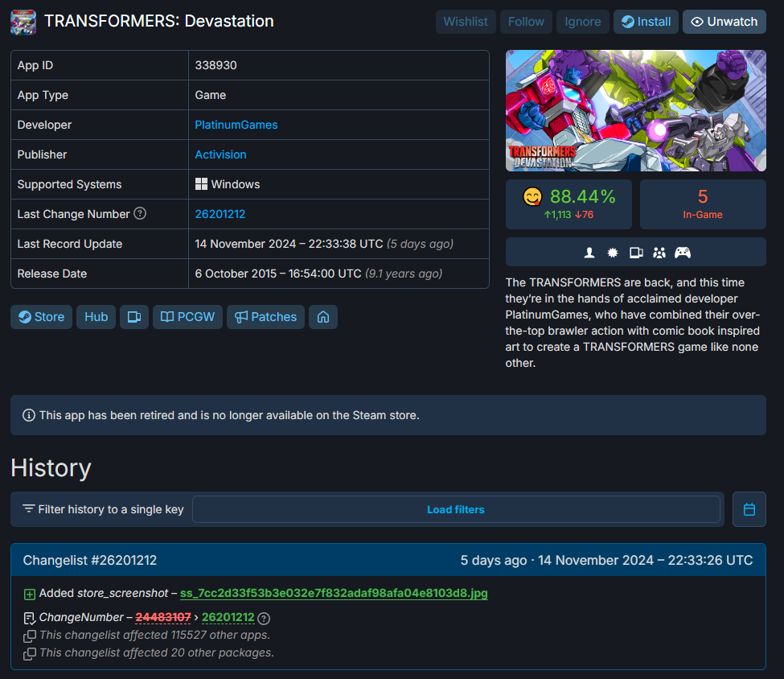Screen dimensions: 784x679
Task: Click the Steam Deck icon button next to Hub
Action: pyautogui.click(x=134, y=317)
